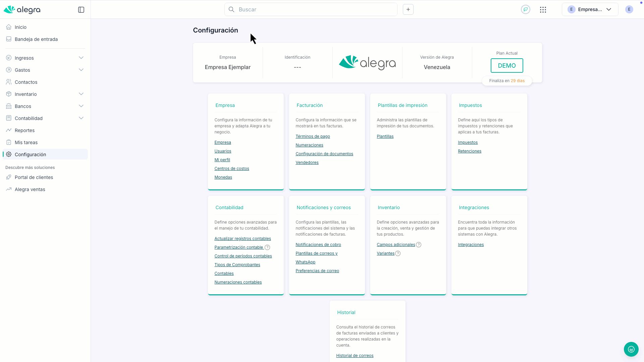Open Actualizar registros contables link
The height and width of the screenshot is (362, 644).
[243, 239]
